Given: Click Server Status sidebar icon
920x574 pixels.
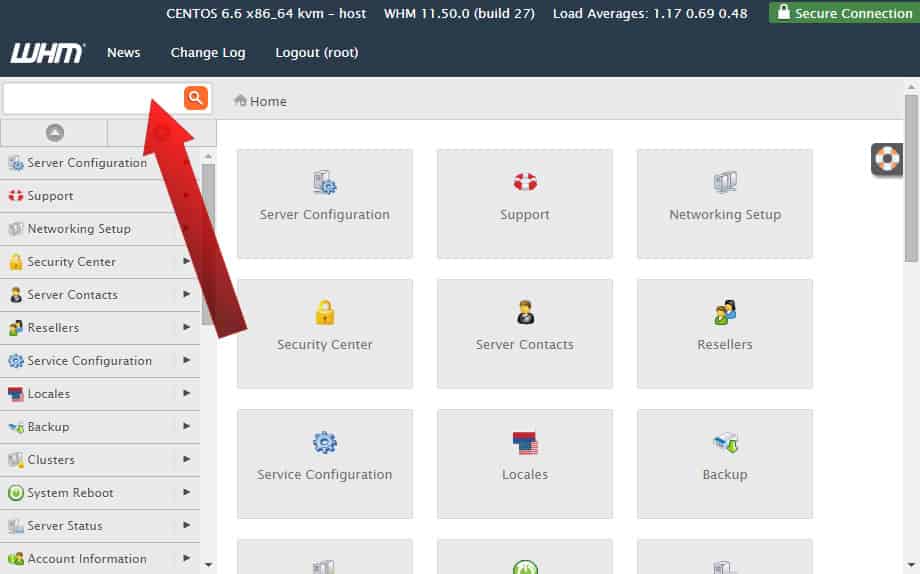Looking at the screenshot, I should coord(16,526).
